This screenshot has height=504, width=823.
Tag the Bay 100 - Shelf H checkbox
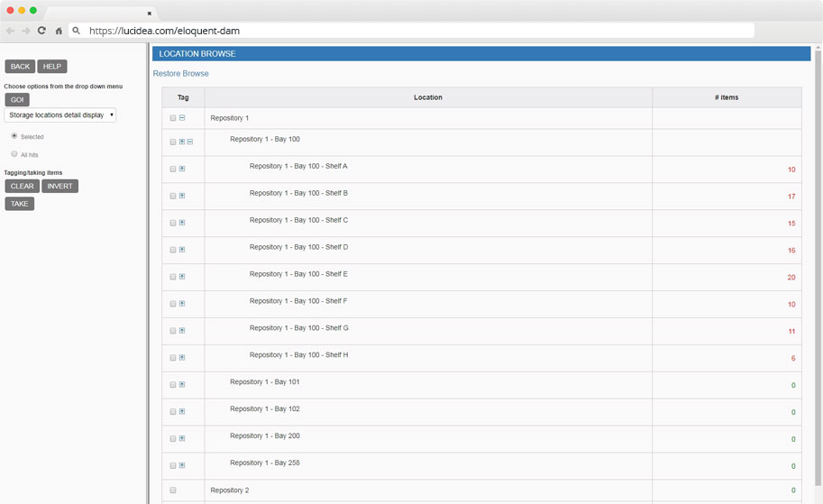pos(173,358)
